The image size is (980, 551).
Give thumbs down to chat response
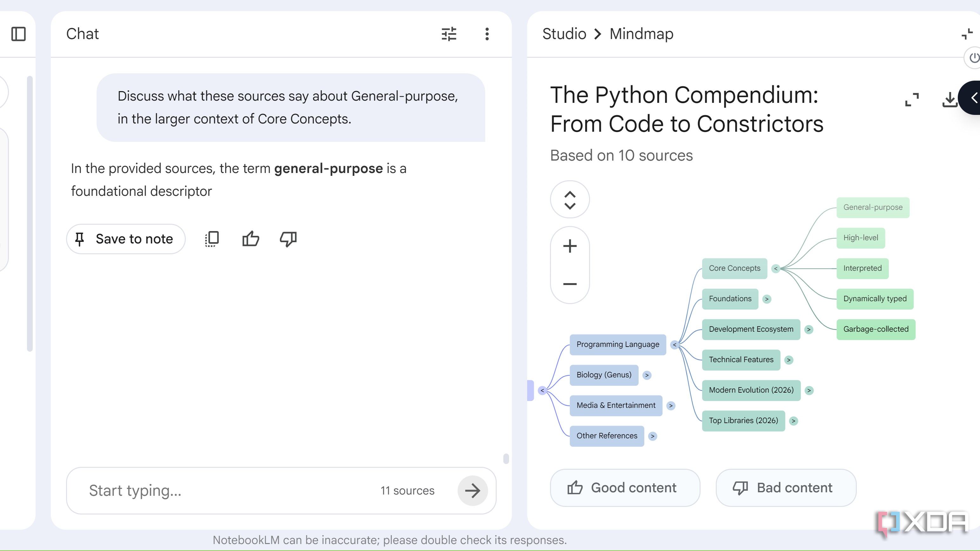pos(288,239)
